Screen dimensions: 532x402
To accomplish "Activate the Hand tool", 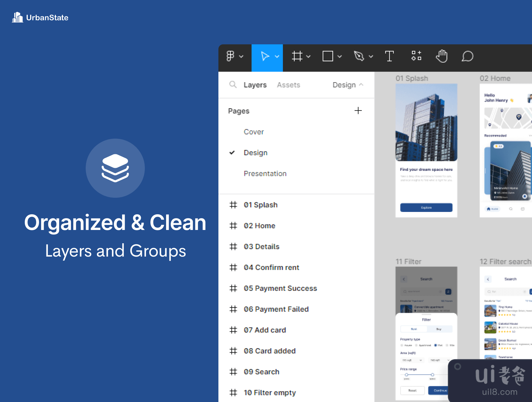I will [x=442, y=56].
